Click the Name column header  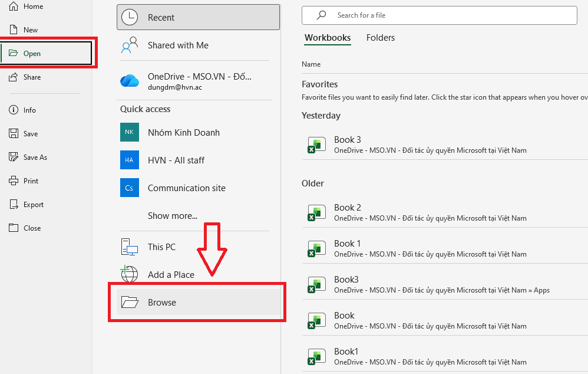coord(311,64)
